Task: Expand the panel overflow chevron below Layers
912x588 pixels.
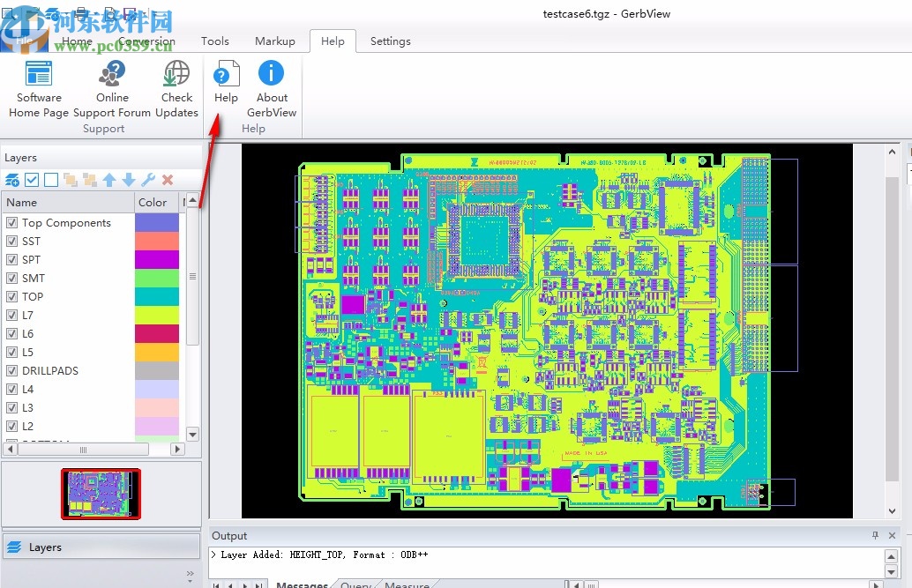Action: point(190,574)
